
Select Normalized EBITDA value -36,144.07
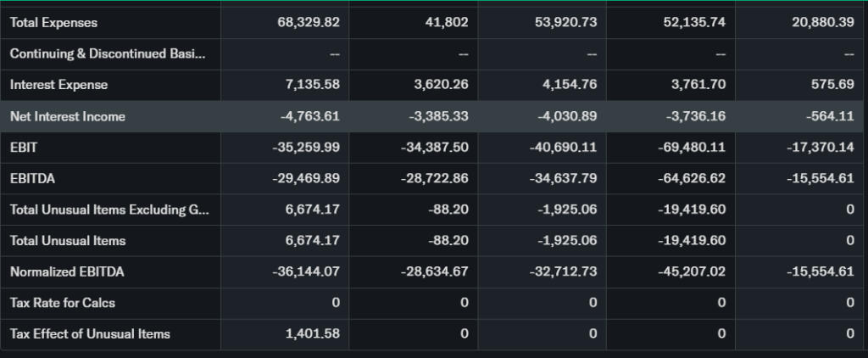coord(306,271)
